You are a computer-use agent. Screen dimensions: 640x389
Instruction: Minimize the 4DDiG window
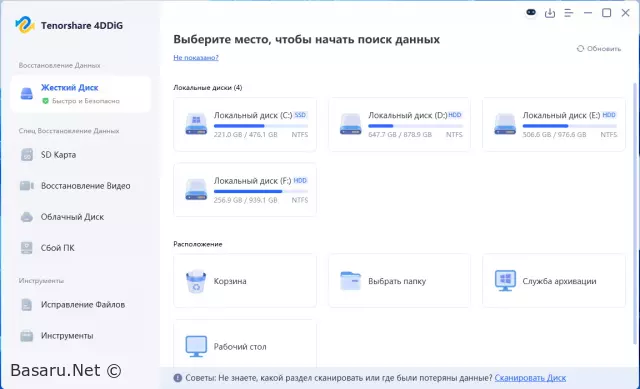[588, 13]
